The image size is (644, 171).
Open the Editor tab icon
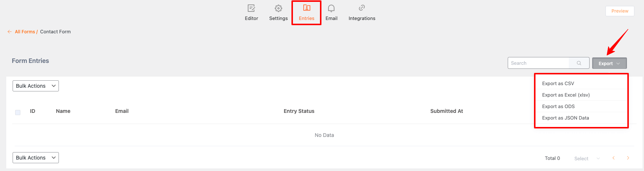[251, 8]
